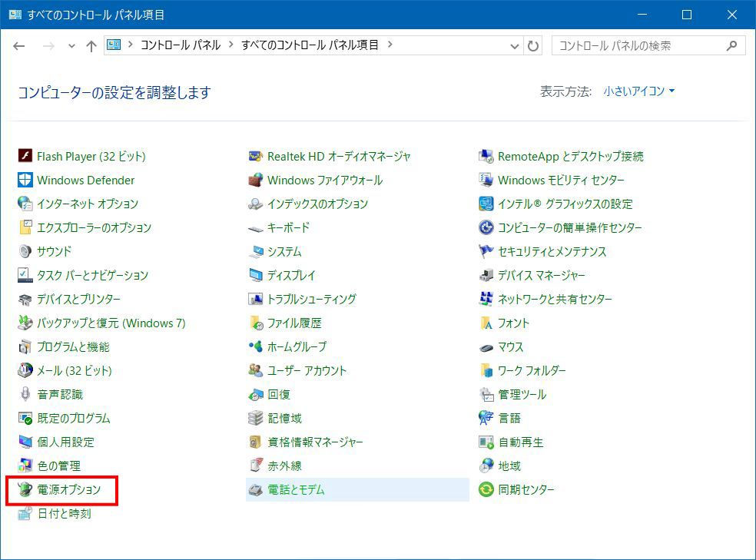The height and width of the screenshot is (560, 756).
Task: Open the デバイスとプリンター printer icon
Action: pyautogui.click(x=25, y=299)
